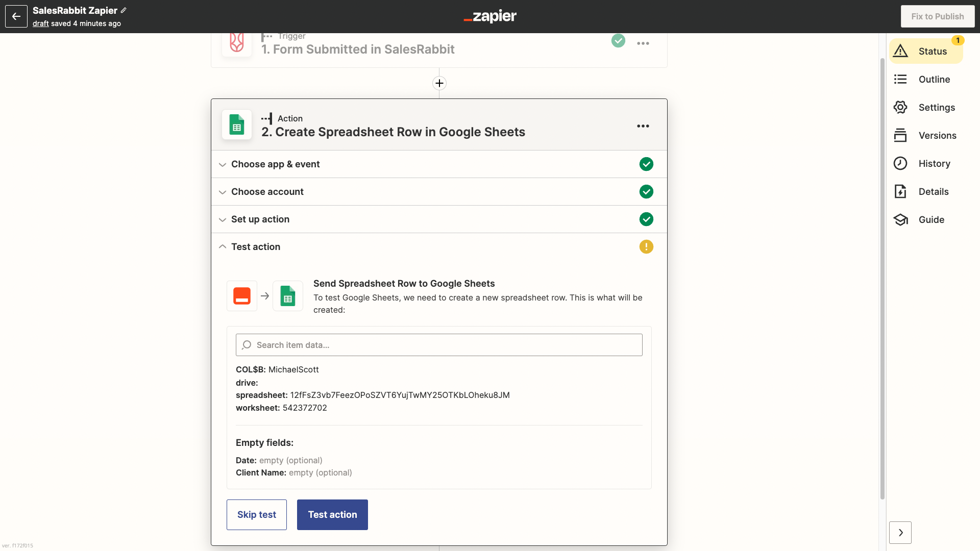
Task: Click the Choose app & event checkmark
Action: [x=646, y=164]
